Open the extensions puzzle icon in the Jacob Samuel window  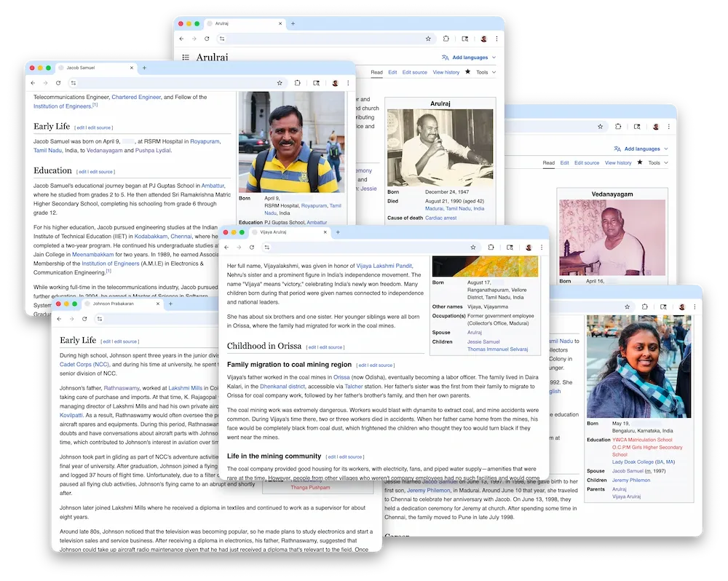pyautogui.click(x=298, y=83)
